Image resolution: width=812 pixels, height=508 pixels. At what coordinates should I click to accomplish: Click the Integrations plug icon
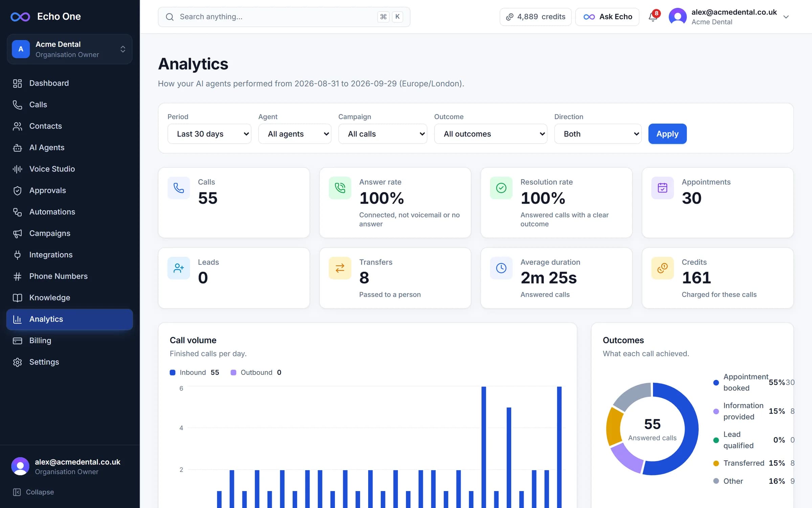pos(17,255)
